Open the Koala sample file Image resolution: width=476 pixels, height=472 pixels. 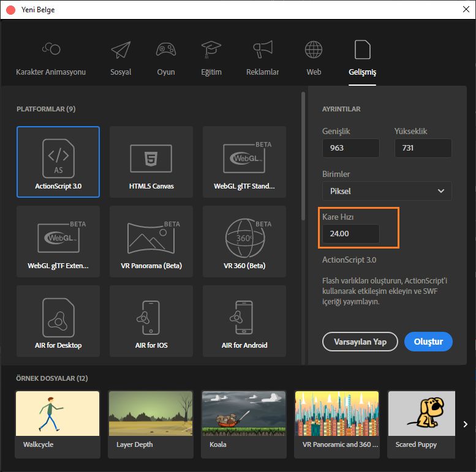coord(244,424)
